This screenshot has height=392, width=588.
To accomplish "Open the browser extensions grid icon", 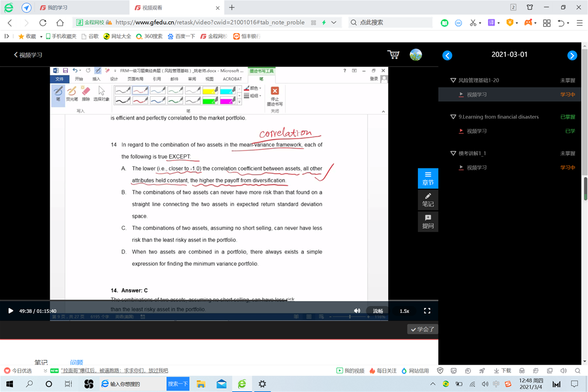I will [x=547, y=22].
